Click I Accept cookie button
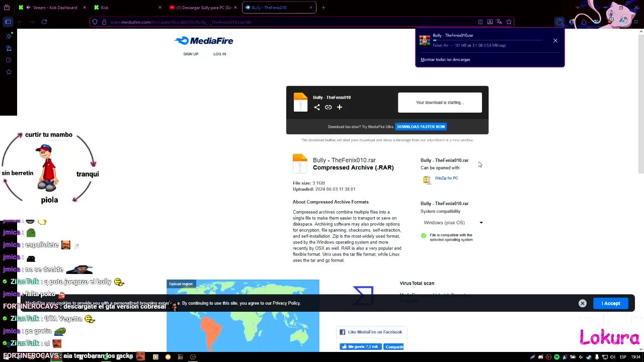Image resolution: width=644 pixels, height=362 pixels. coord(611,303)
